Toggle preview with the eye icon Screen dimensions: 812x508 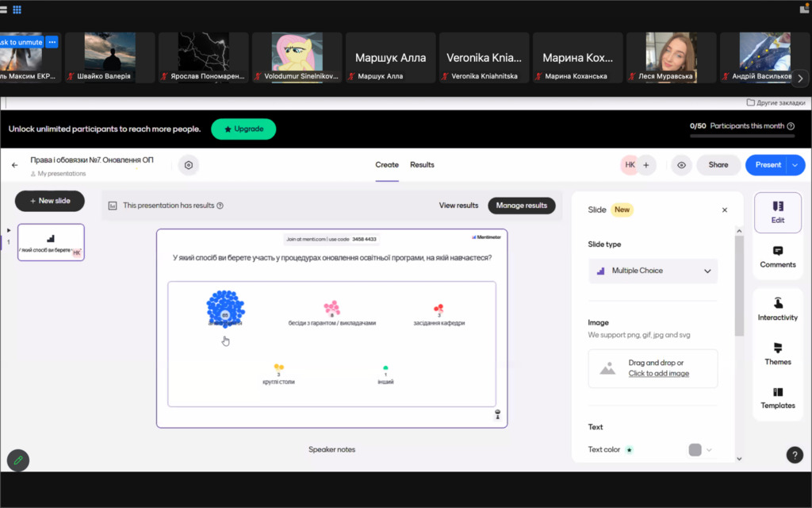pyautogui.click(x=681, y=165)
